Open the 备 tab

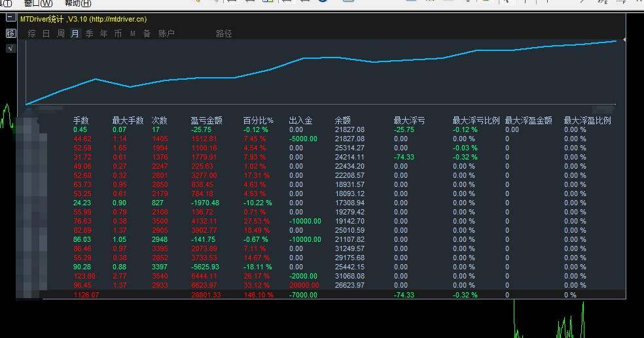(147, 33)
